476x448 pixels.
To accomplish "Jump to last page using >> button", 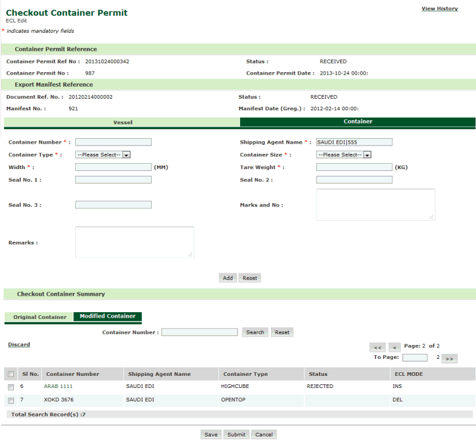I will [449, 358].
